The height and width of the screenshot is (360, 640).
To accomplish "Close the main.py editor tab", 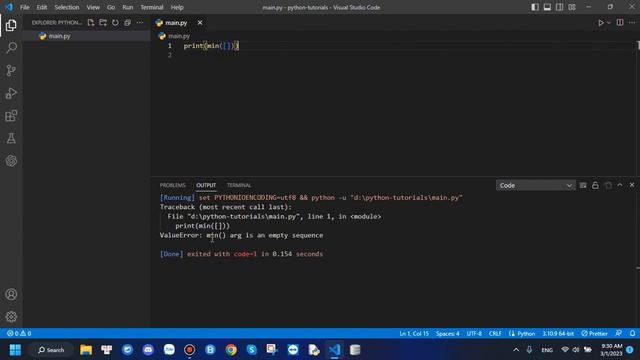I will click(x=200, y=23).
